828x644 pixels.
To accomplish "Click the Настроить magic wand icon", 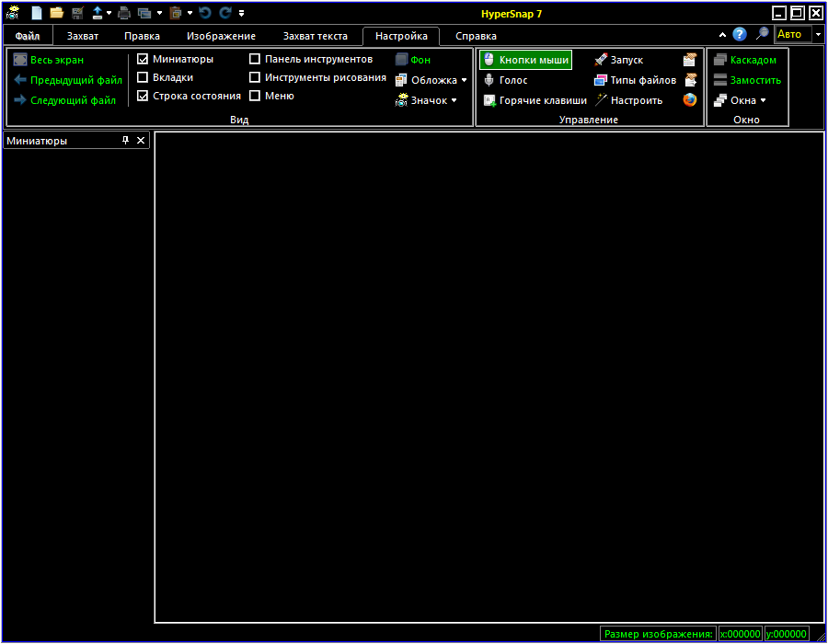I will pyautogui.click(x=601, y=99).
